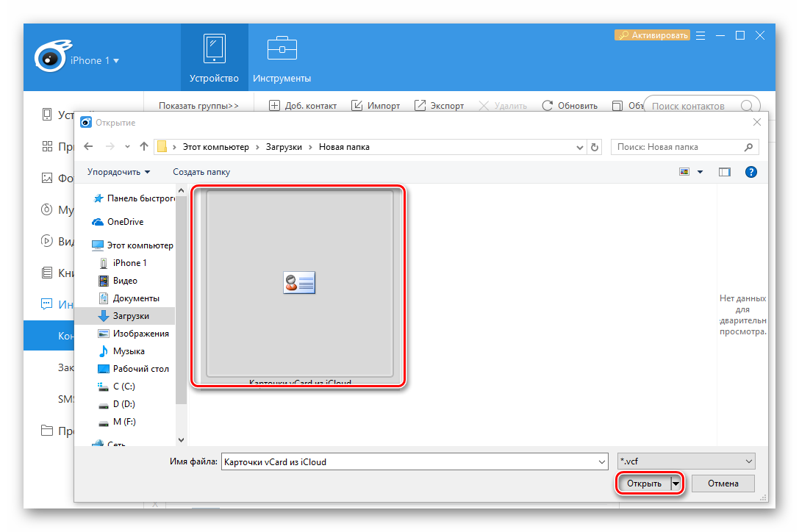The height and width of the screenshot is (532, 799).
Task: Click the Импорт toolbar icon
Action: click(357, 106)
